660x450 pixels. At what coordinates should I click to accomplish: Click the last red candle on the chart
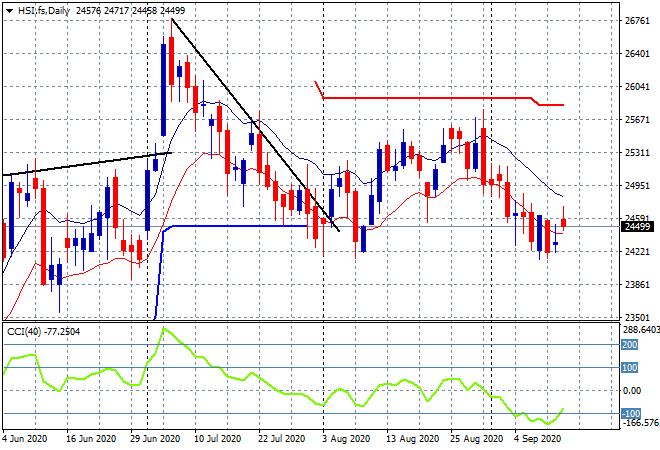pyautogui.click(x=564, y=223)
